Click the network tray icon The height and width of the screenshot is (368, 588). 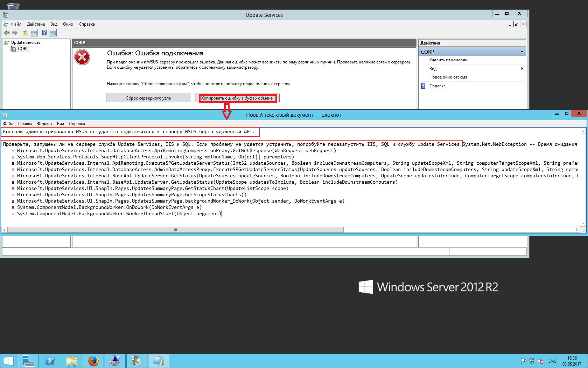pos(532,361)
